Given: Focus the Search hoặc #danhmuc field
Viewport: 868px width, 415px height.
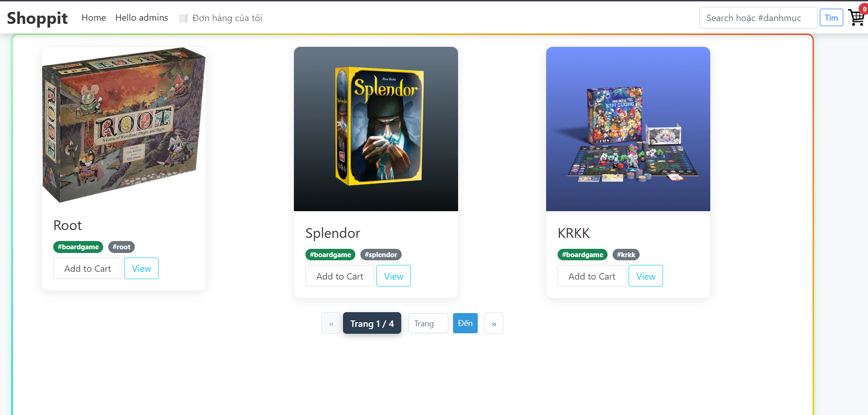Looking at the screenshot, I should tap(758, 17).
